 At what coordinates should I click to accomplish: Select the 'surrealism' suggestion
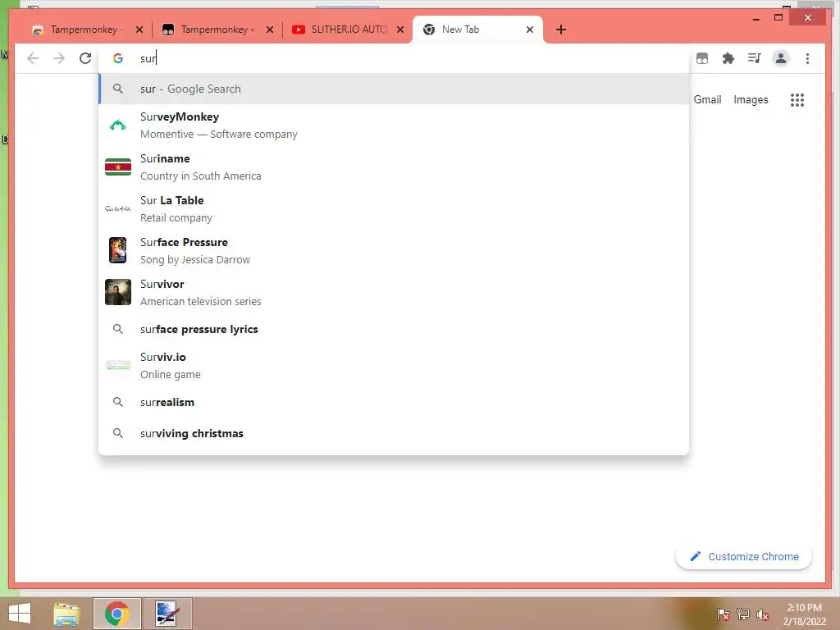coord(394,402)
